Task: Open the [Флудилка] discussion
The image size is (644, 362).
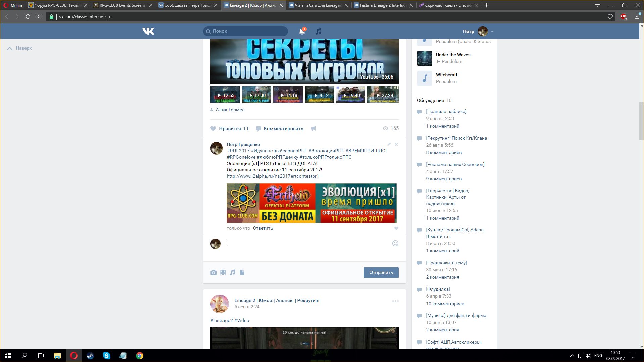Action: click(438, 289)
